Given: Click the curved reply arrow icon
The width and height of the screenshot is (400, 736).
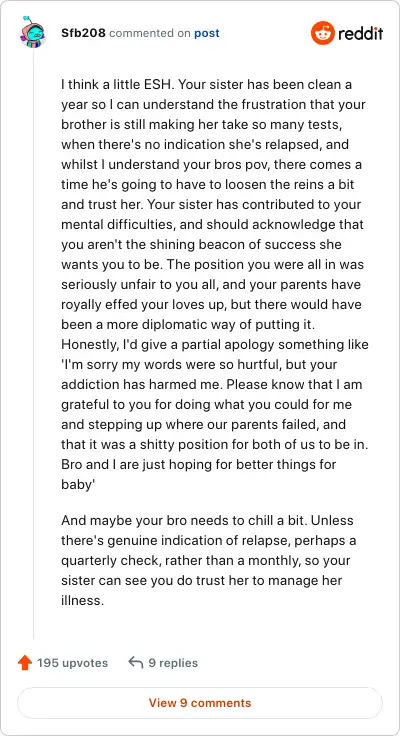Looking at the screenshot, I should 136,663.
